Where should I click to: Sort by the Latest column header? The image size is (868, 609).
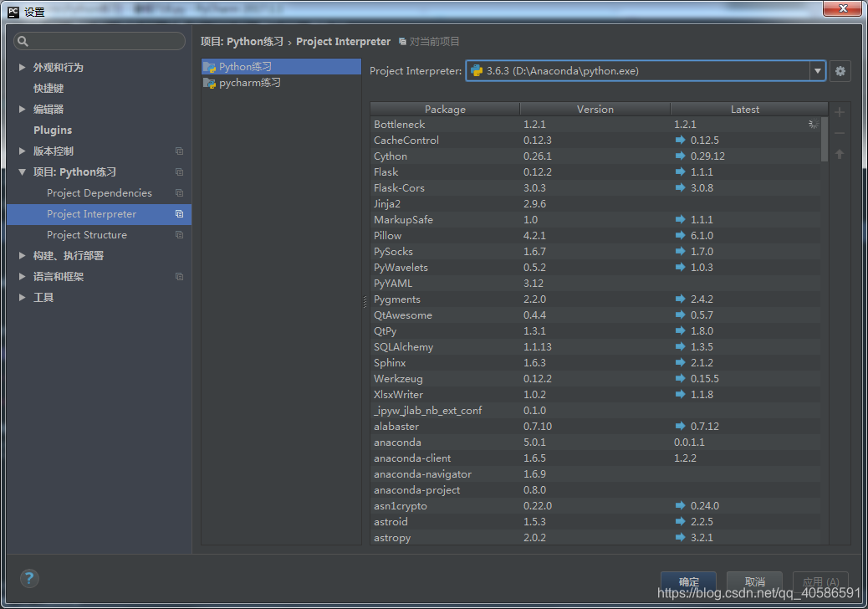745,109
